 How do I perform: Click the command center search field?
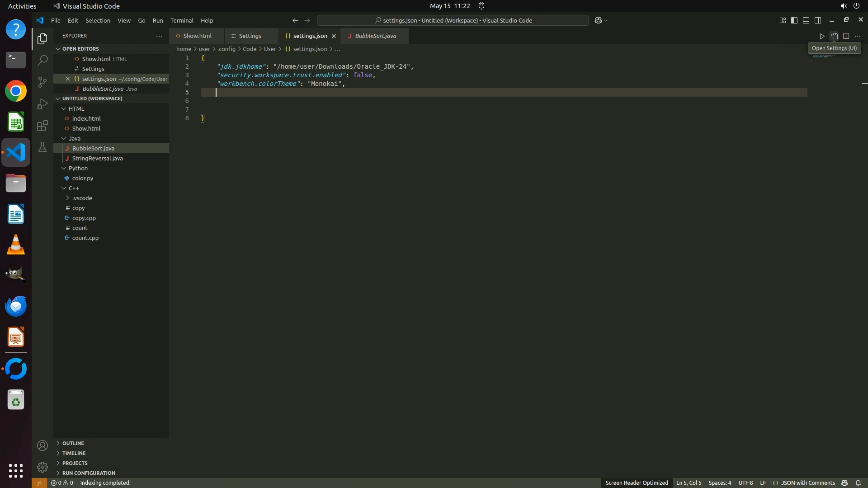453,20
